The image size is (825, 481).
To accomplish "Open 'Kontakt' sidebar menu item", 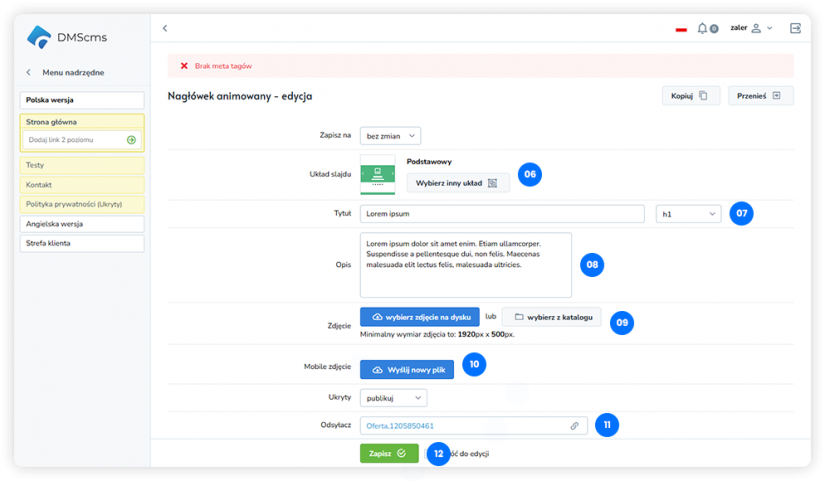I will pyautogui.click(x=82, y=185).
